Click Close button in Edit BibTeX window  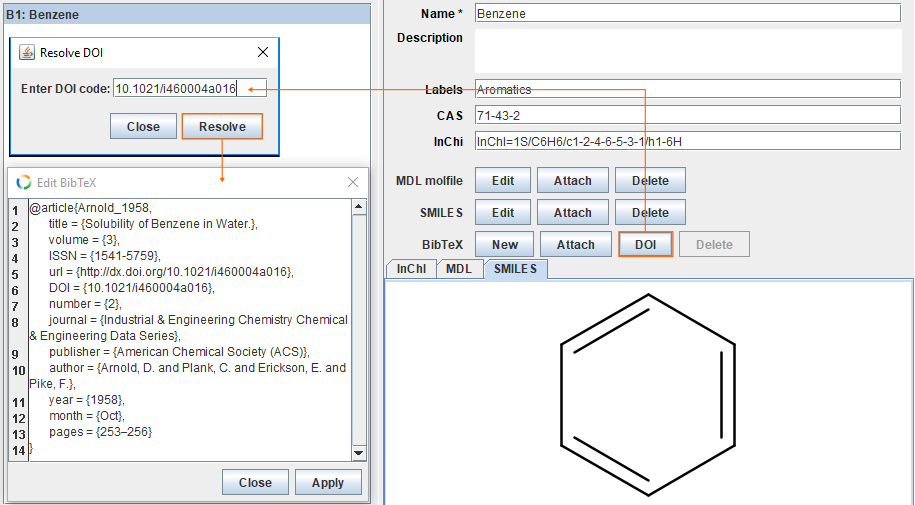click(255, 482)
